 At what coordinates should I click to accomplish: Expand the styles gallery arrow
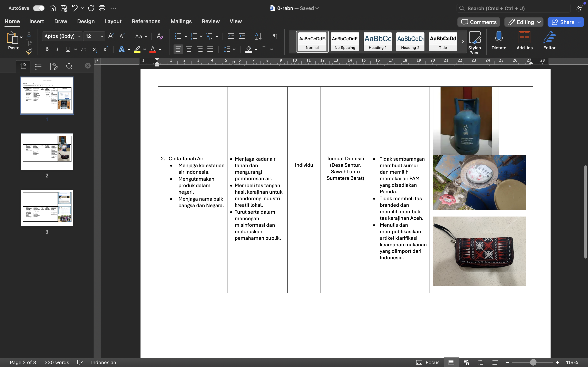463,42
